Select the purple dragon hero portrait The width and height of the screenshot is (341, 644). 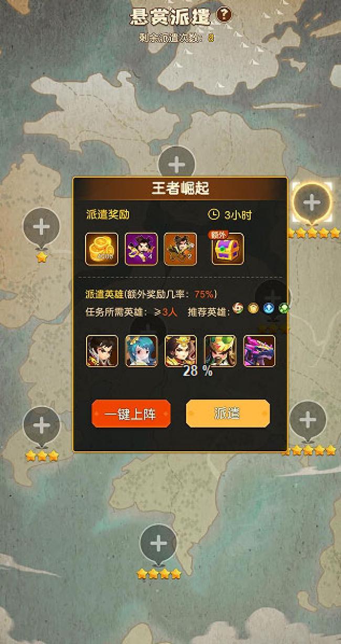click(259, 351)
